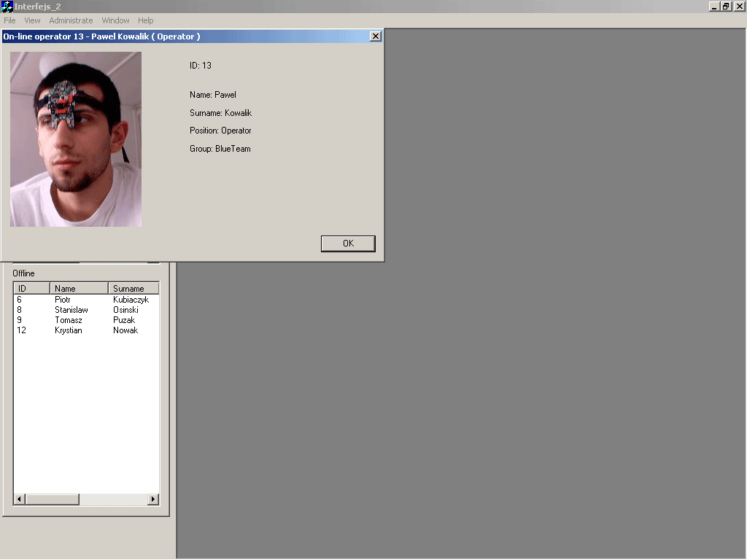Select offline operator Krystian
Screen dimensions: 747x560
tap(69, 330)
